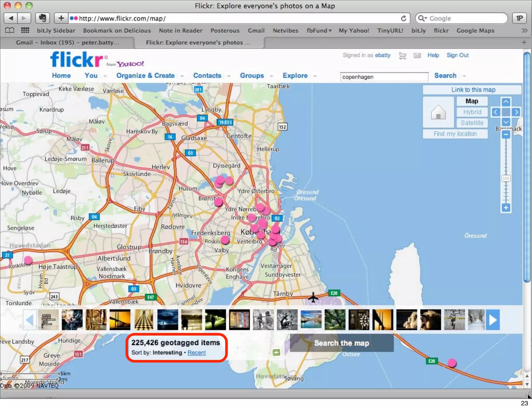Switch map view to Hybrid

click(x=472, y=112)
